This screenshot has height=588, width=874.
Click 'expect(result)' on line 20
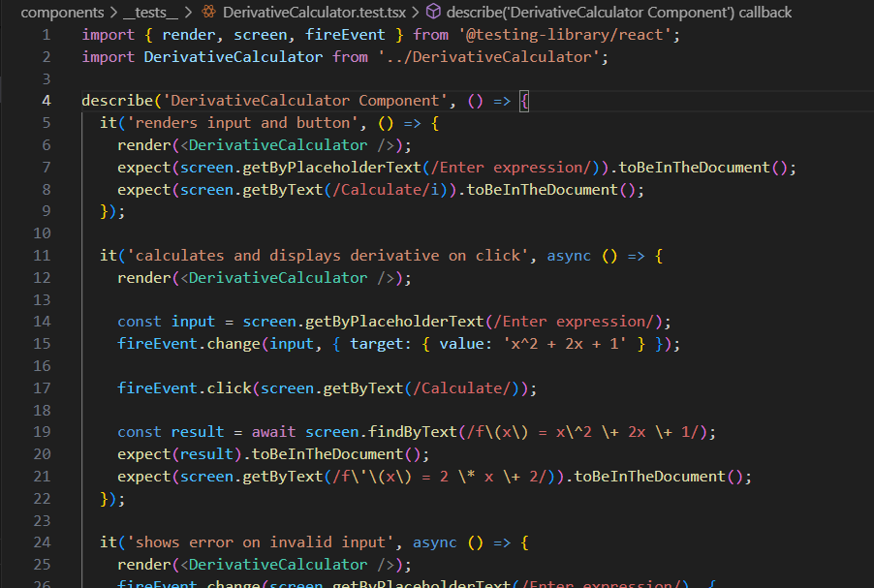point(179,454)
